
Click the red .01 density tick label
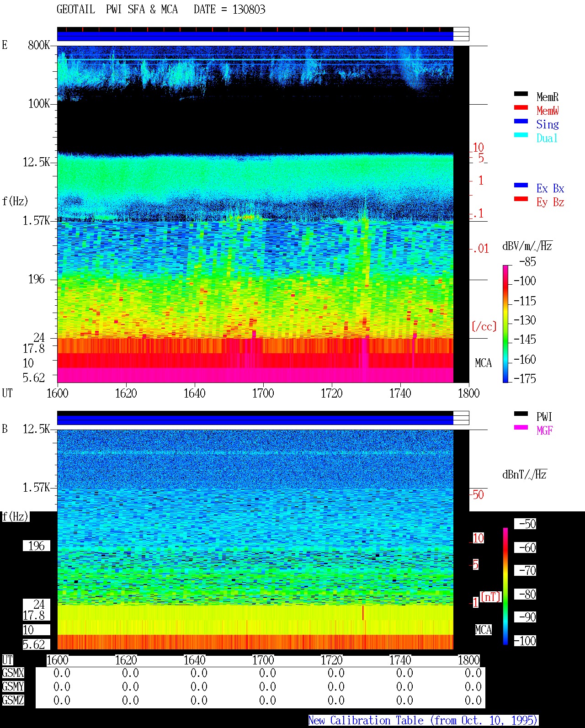[x=480, y=249]
